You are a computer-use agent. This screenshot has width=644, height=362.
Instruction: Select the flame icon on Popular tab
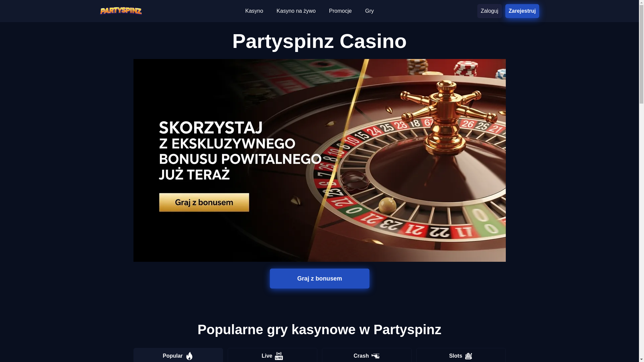pyautogui.click(x=190, y=356)
